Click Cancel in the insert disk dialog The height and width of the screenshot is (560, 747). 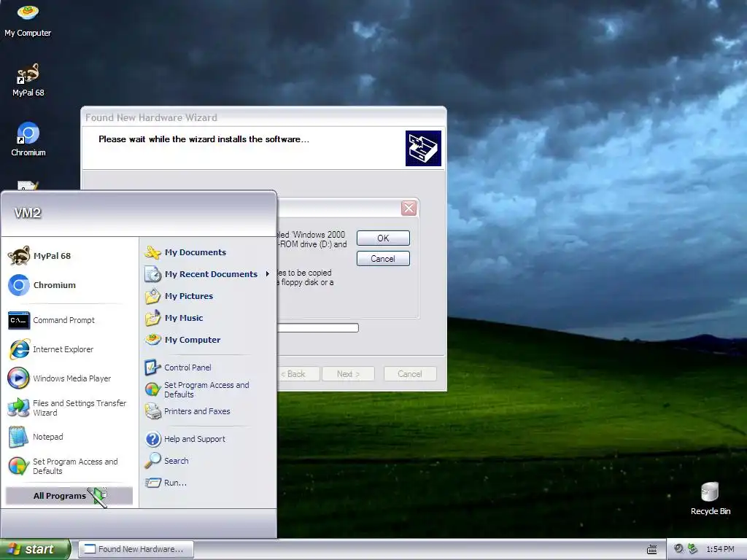[383, 259]
